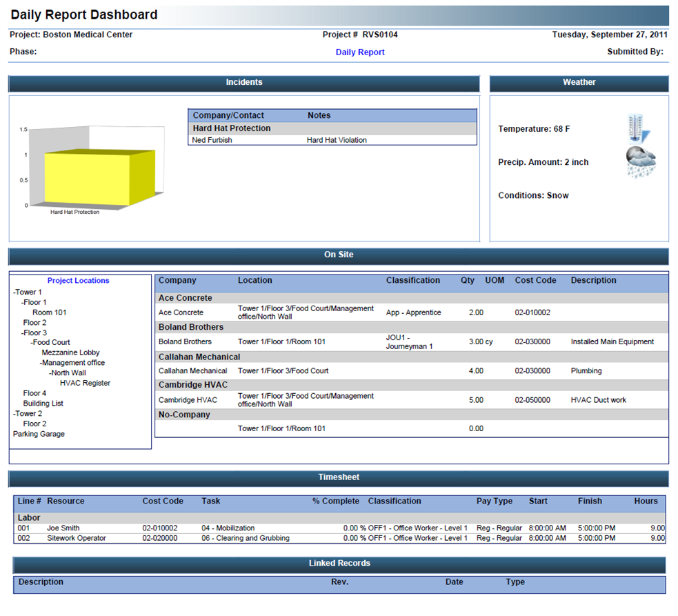Open the Project Locations link
This screenshot has width=678, height=616.
click(78, 280)
